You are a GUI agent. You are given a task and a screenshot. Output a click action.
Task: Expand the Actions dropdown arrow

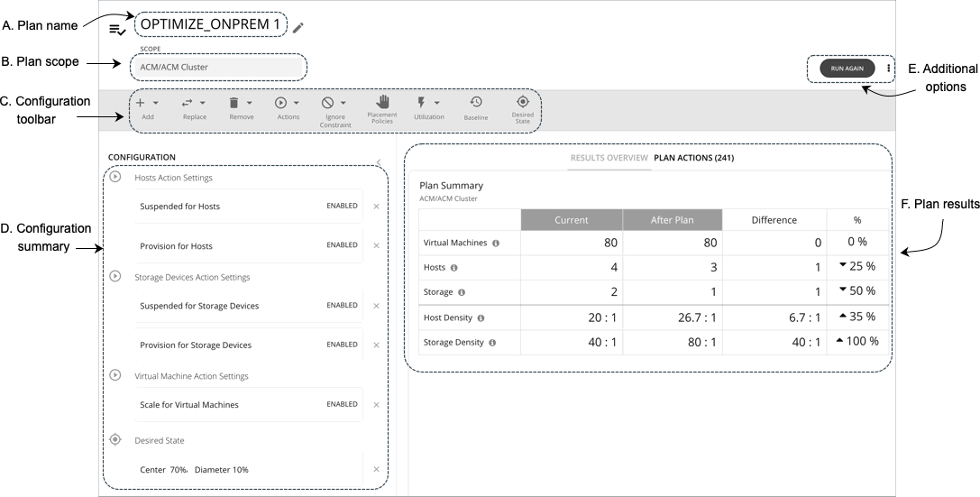pos(297,103)
